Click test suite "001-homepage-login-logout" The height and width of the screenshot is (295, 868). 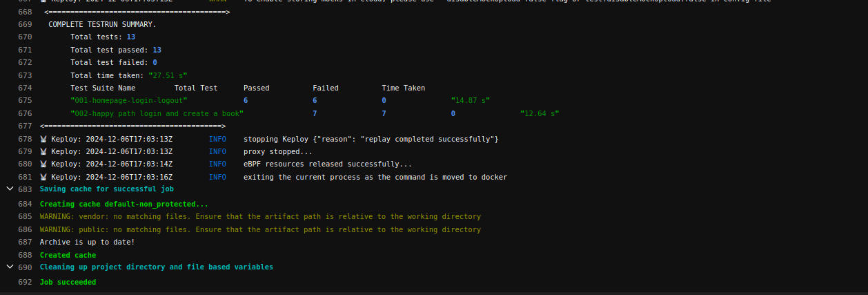pyautogui.click(x=129, y=100)
